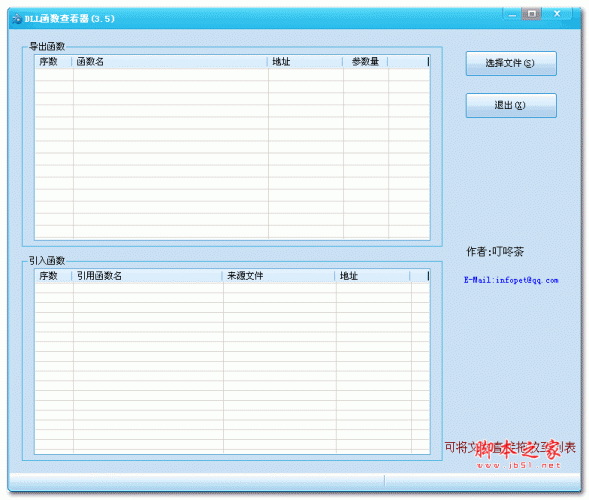Click the DLL函数查看器 title bar icon
Image resolution: width=589 pixels, height=500 pixels.
tap(17, 18)
